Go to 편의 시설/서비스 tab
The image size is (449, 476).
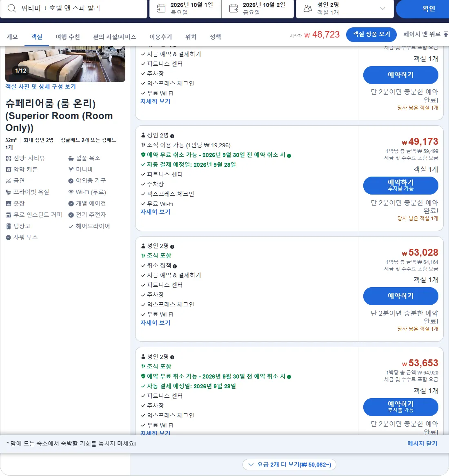(115, 37)
